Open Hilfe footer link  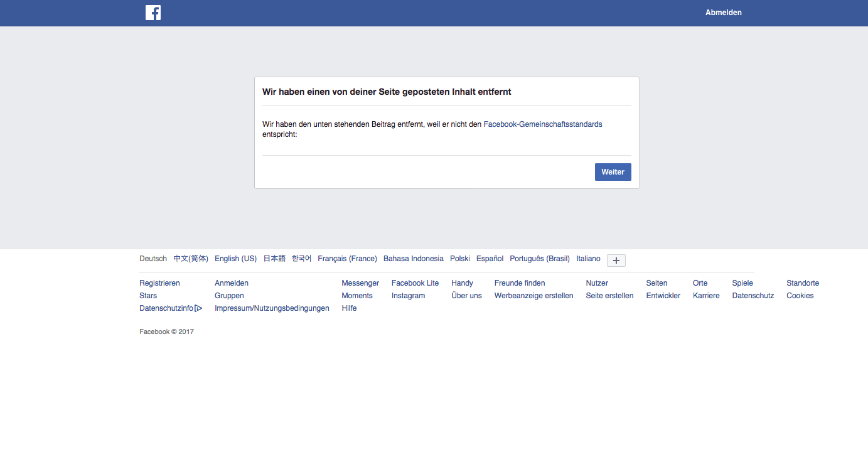[x=349, y=308]
